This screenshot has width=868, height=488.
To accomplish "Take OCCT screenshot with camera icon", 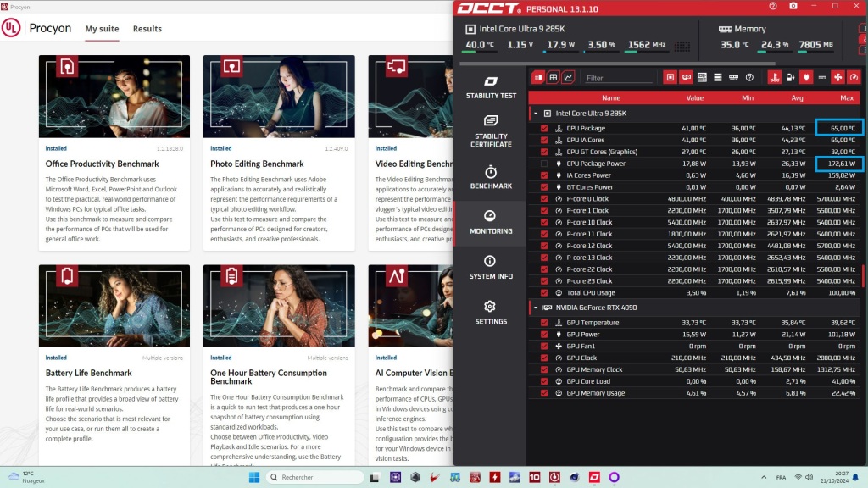I will pyautogui.click(x=793, y=6).
